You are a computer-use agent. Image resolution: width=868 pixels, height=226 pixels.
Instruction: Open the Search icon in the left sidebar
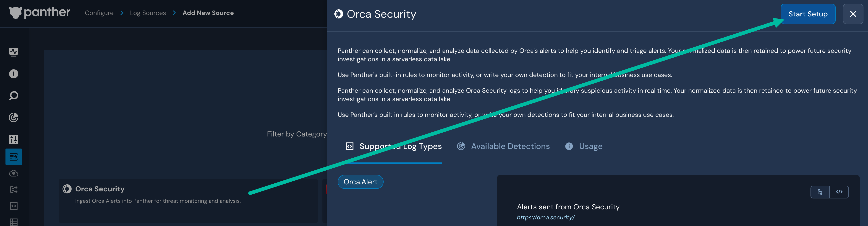pos(13,95)
